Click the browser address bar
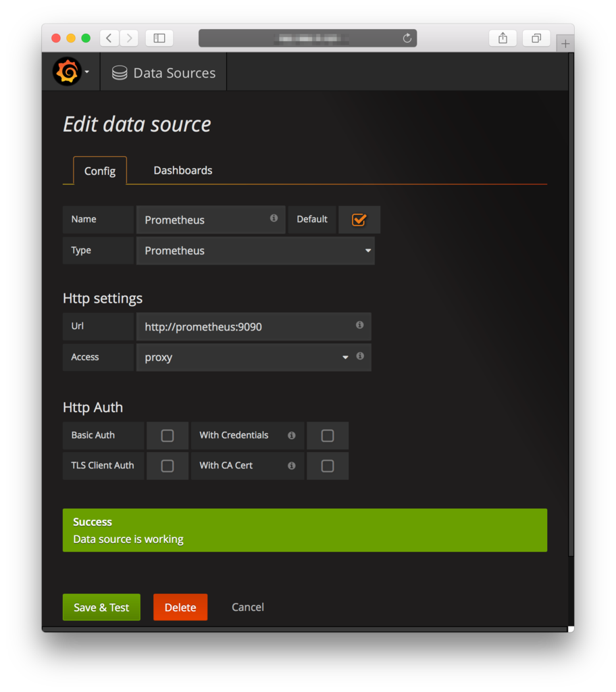616x692 pixels. 307,39
